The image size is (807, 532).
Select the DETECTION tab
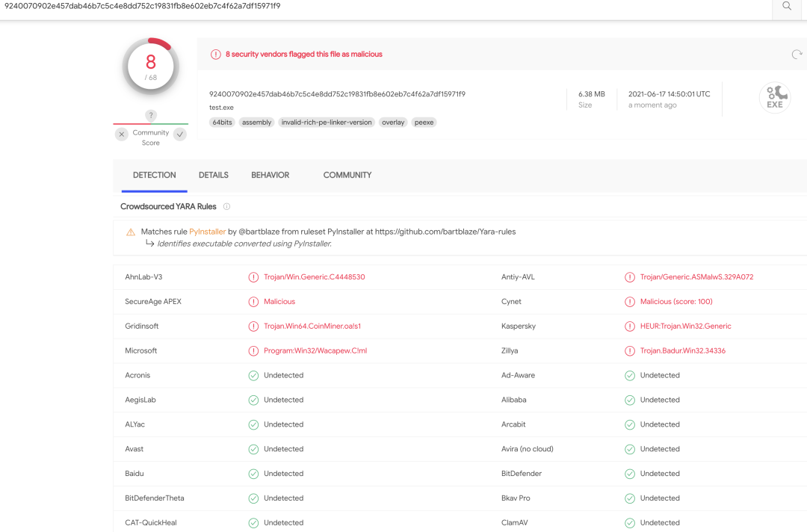(155, 175)
